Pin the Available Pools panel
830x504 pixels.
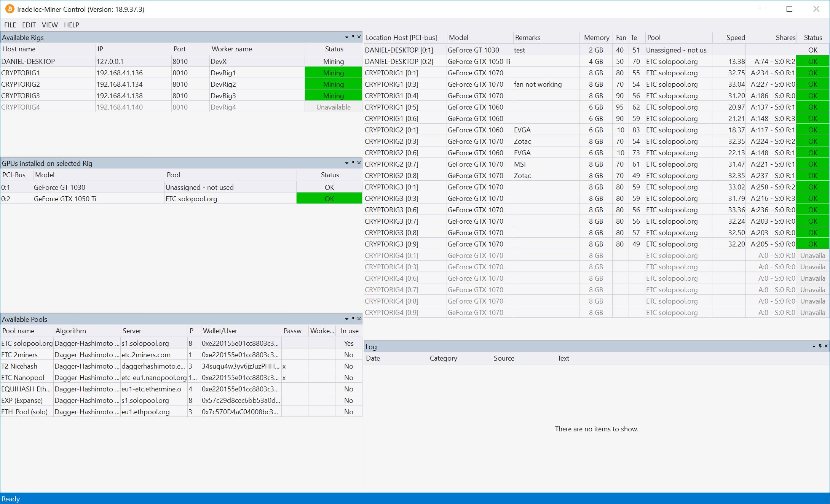[353, 319]
